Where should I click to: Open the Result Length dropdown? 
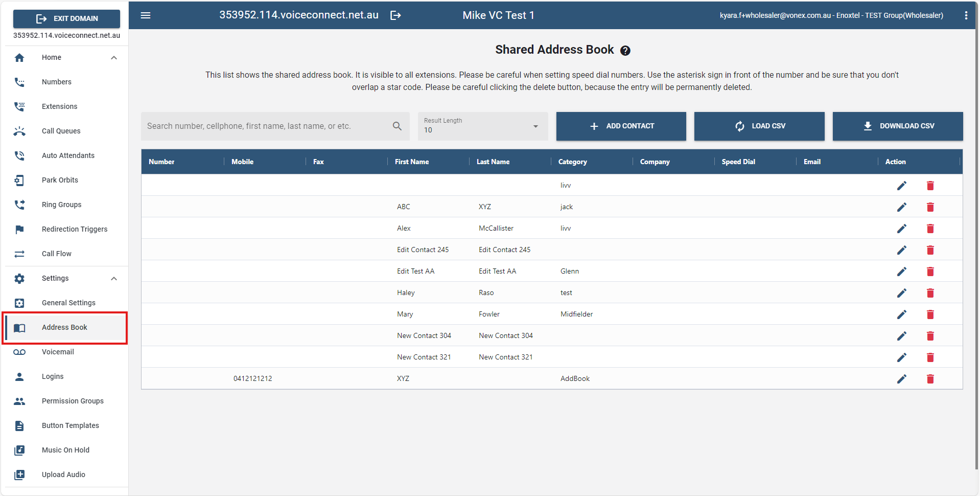pyautogui.click(x=482, y=126)
